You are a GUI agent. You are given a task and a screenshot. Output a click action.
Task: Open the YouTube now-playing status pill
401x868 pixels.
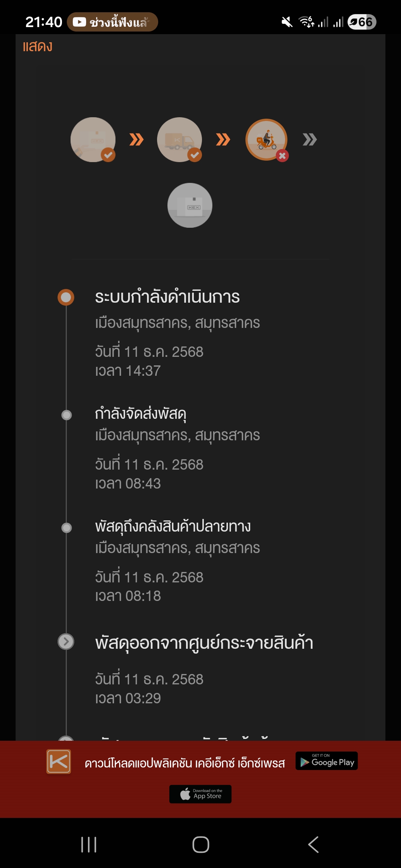click(x=113, y=22)
